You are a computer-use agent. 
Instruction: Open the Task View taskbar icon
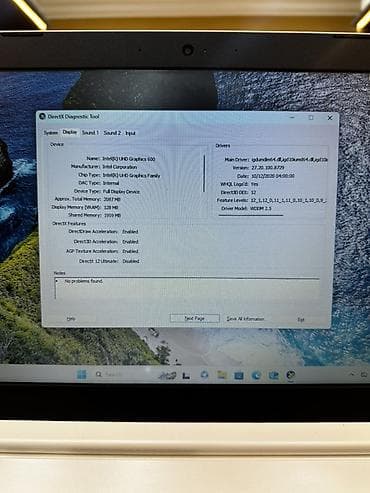point(186,375)
